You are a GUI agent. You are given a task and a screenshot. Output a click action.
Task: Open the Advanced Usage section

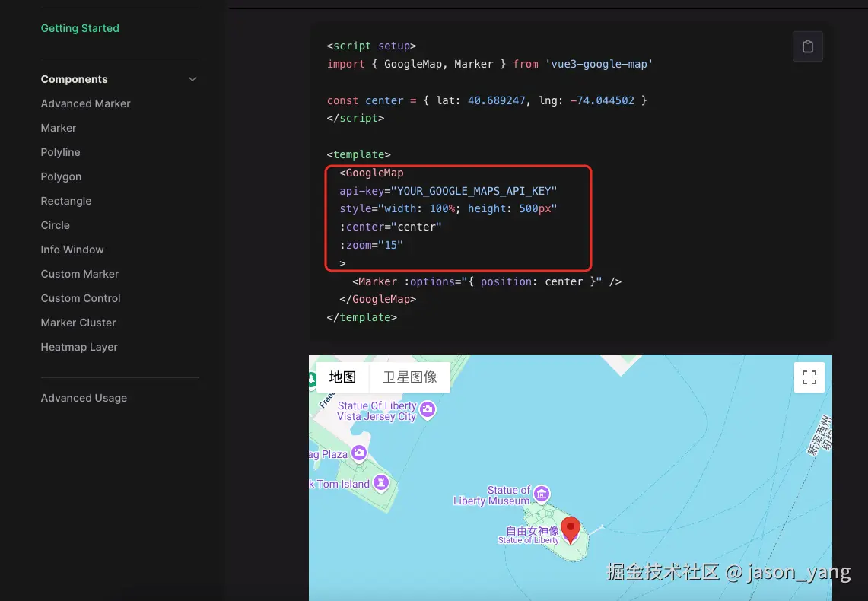point(84,398)
